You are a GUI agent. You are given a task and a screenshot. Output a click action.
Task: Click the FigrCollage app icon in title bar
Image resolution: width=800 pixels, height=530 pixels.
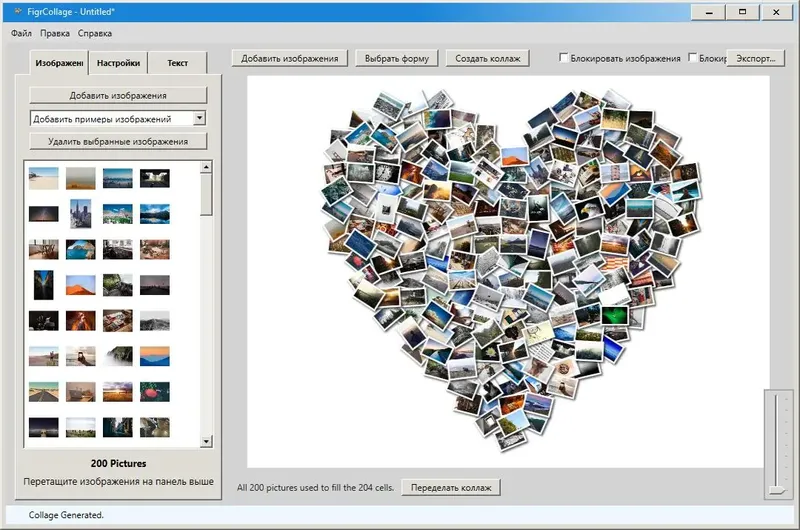(x=19, y=11)
